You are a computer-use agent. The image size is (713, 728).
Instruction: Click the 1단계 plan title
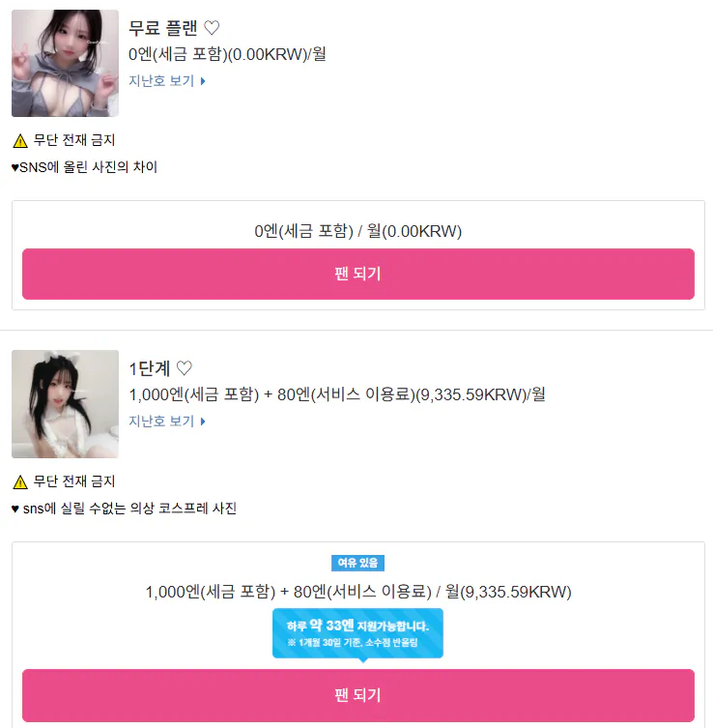point(150,368)
